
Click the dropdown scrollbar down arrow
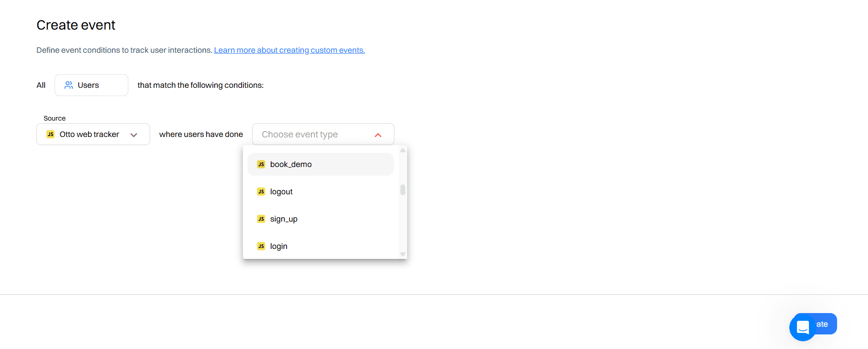403,254
